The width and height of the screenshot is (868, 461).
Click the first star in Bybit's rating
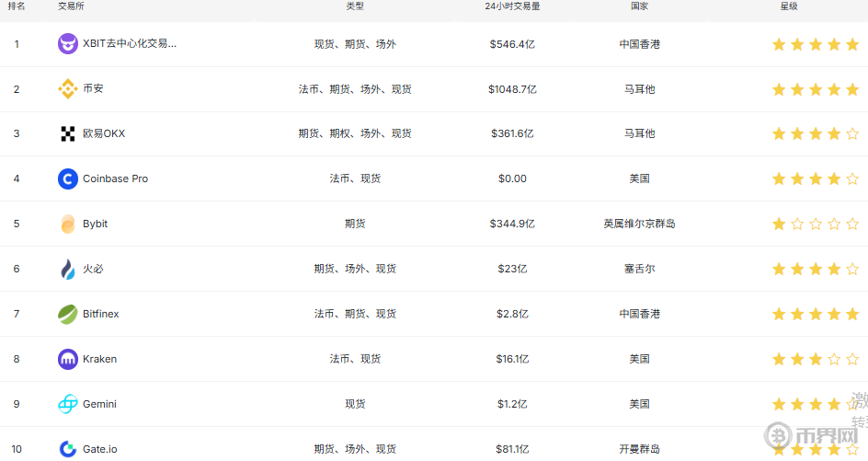(779, 224)
